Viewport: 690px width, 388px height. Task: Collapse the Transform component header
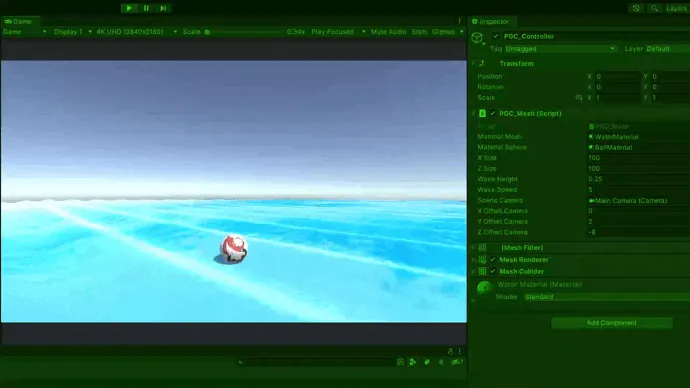click(x=580, y=63)
